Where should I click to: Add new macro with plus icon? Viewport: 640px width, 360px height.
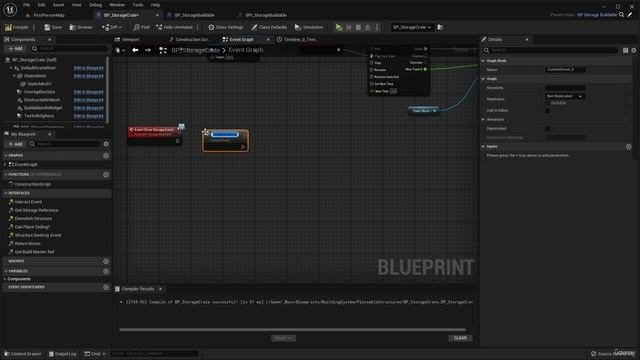point(106,261)
